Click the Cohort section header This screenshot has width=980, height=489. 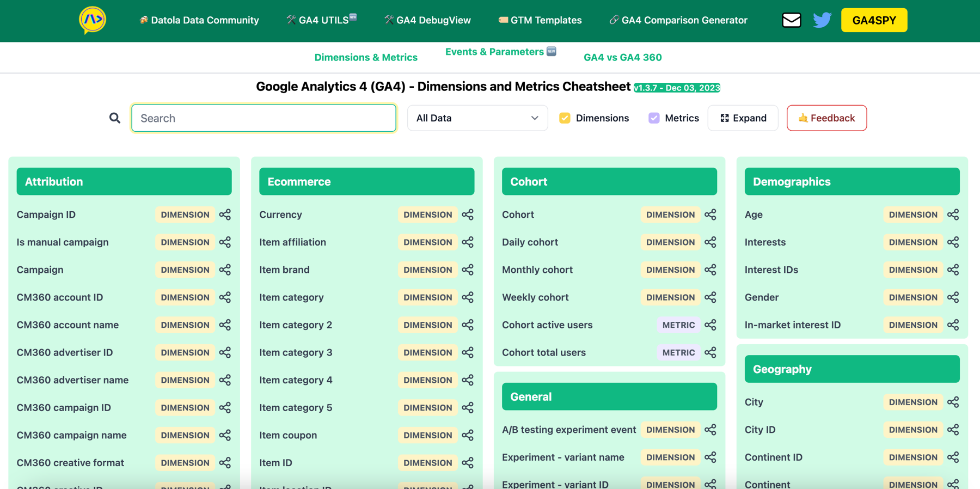point(609,181)
